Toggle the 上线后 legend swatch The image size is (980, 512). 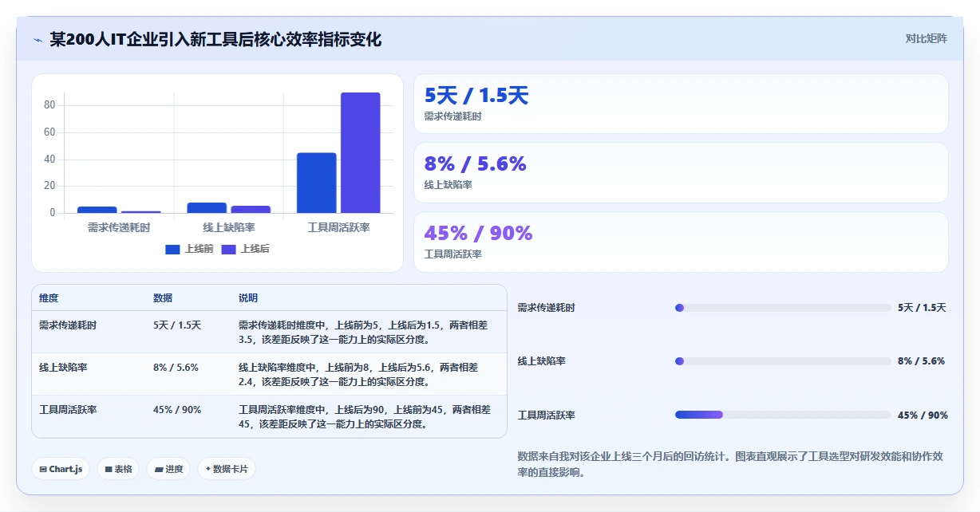[228, 249]
